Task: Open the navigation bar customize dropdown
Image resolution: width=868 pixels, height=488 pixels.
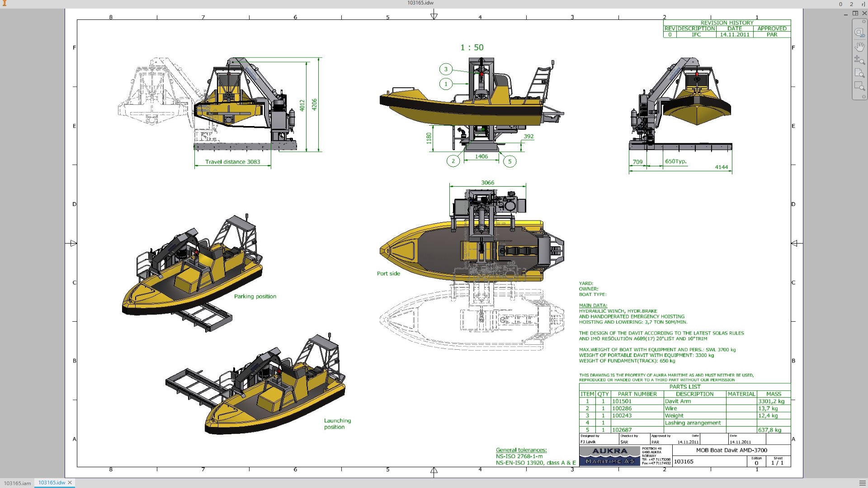Action: [863, 97]
